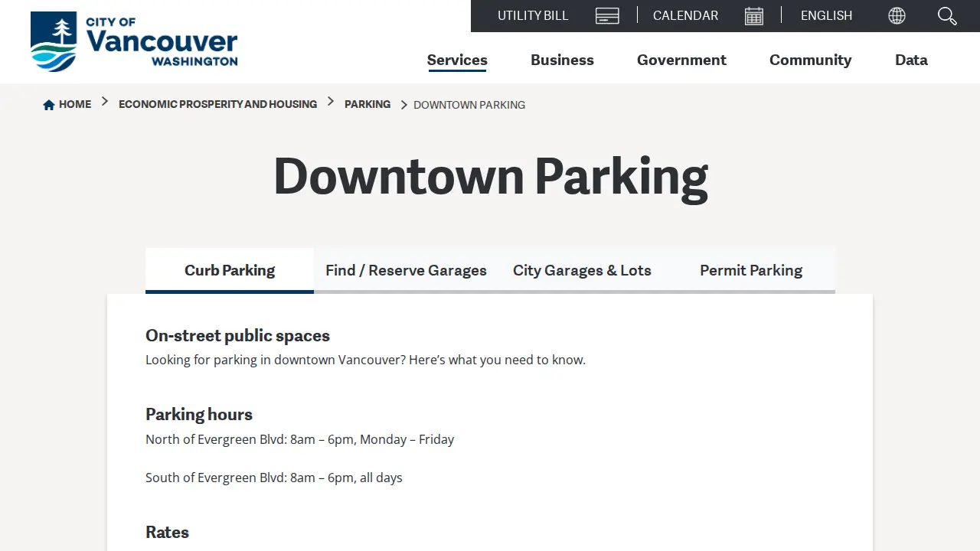Image resolution: width=980 pixels, height=551 pixels.
Task: Open the ENGLISH language selector
Action: (x=826, y=15)
